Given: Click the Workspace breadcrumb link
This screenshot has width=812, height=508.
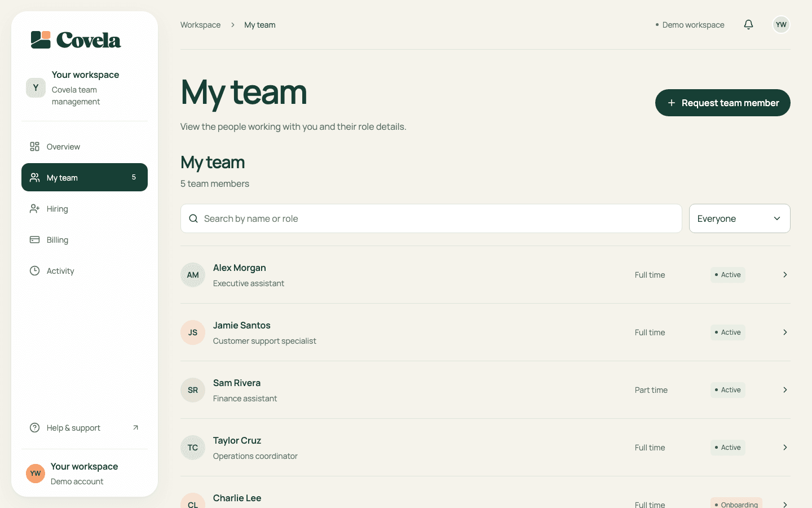Looking at the screenshot, I should (200, 25).
